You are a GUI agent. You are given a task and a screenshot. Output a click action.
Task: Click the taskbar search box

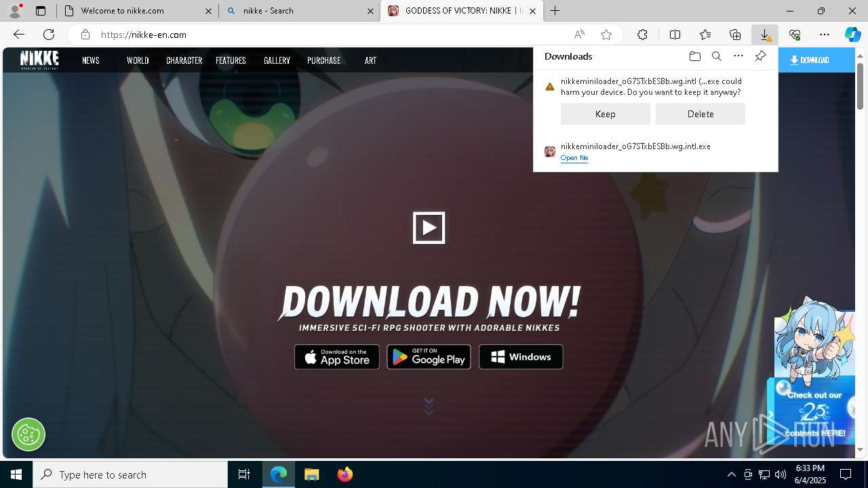pos(130,474)
